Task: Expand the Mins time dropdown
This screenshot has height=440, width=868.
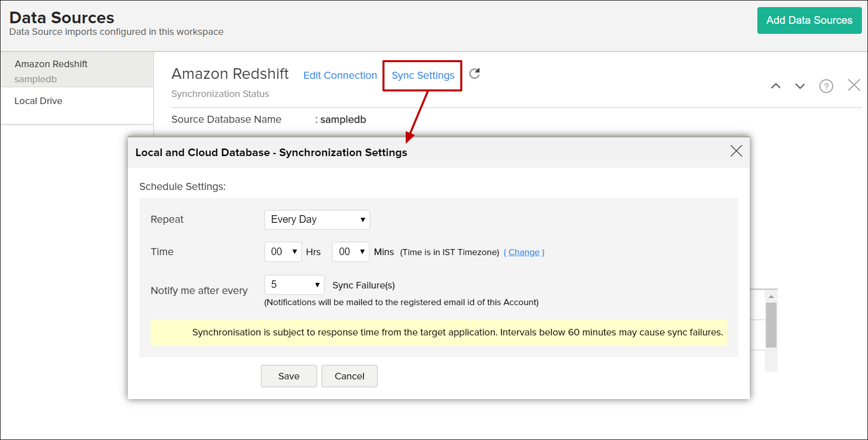Action: point(351,252)
